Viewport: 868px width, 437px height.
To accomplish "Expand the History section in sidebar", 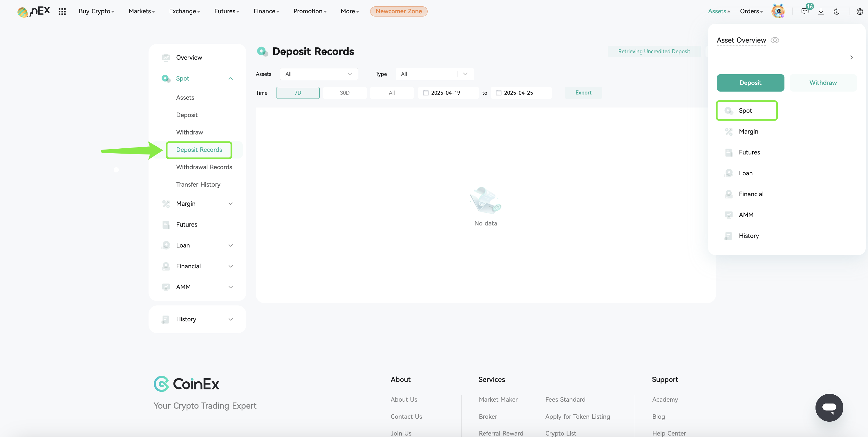I will (230, 320).
